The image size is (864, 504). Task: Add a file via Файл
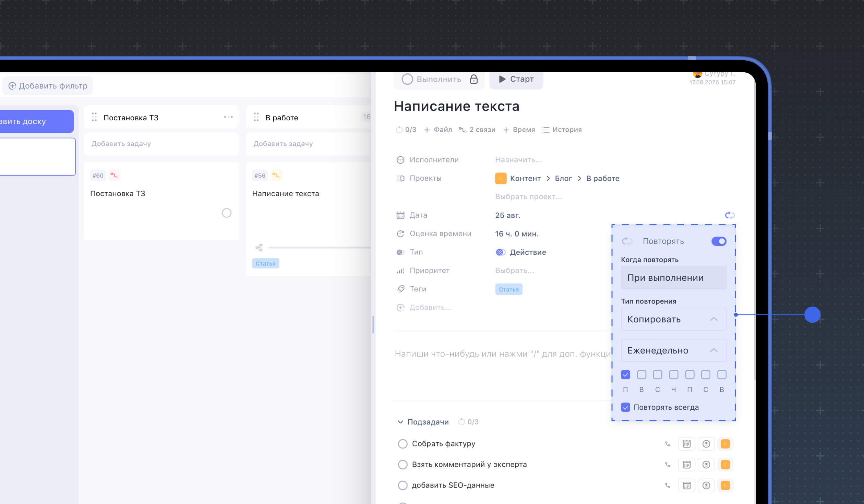coord(438,130)
